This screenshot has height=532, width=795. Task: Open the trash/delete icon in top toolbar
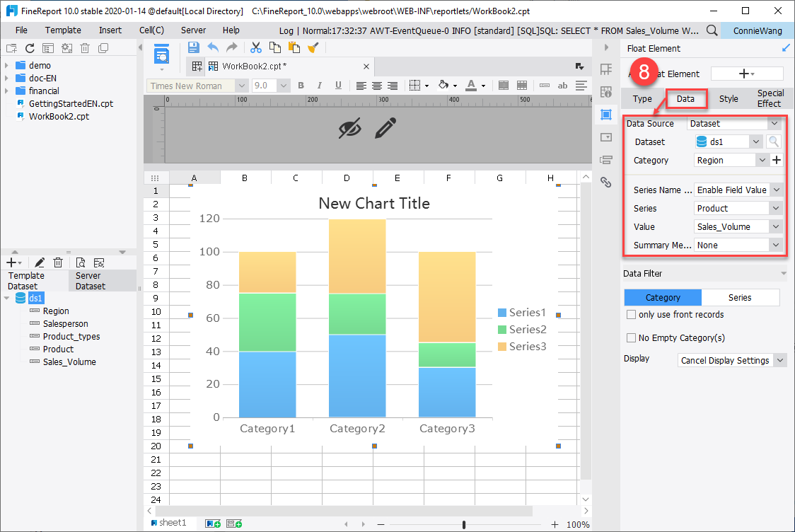click(x=85, y=48)
